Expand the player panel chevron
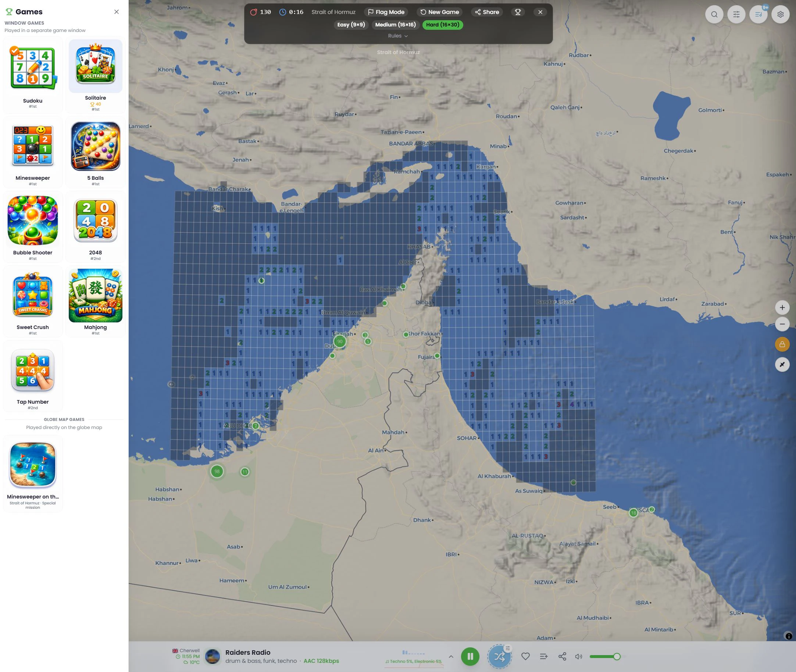The width and height of the screenshot is (796, 672). pos(451,657)
